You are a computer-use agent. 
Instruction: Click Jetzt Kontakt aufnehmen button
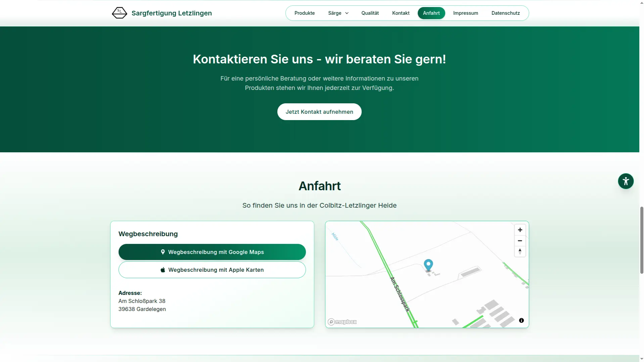point(319,112)
